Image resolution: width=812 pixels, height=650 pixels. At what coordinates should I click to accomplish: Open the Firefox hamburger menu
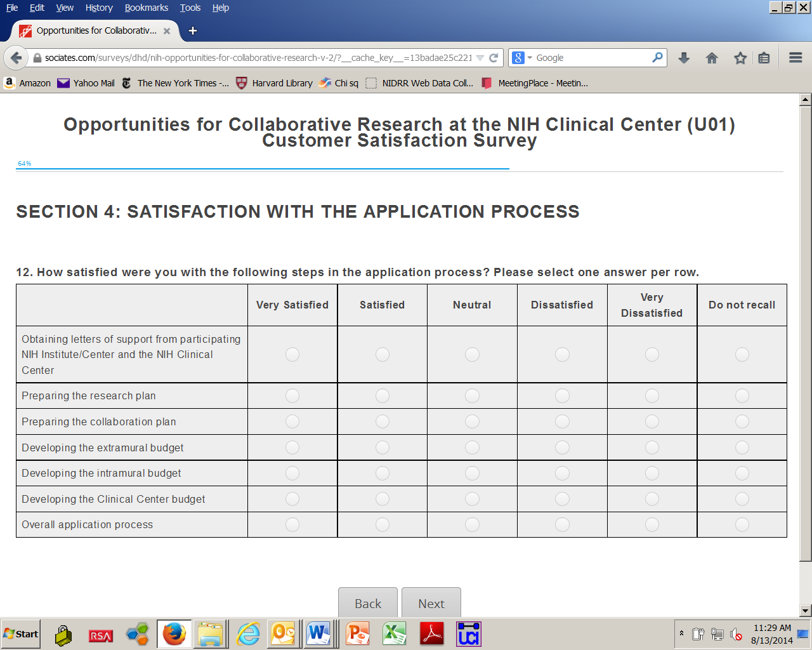[x=796, y=58]
